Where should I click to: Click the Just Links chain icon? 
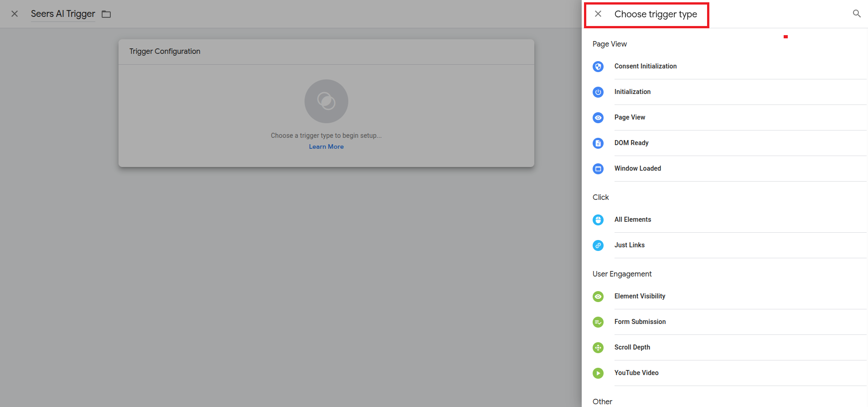(598, 245)
